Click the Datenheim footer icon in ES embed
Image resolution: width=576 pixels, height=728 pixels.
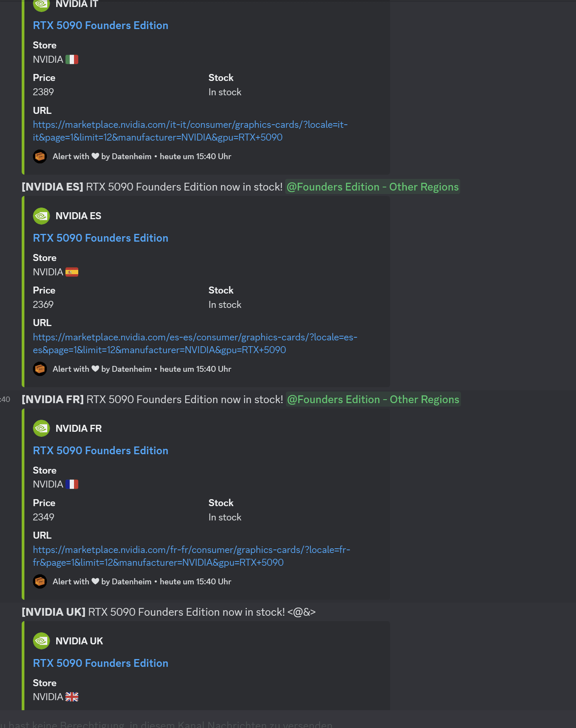tap(40, 369)
